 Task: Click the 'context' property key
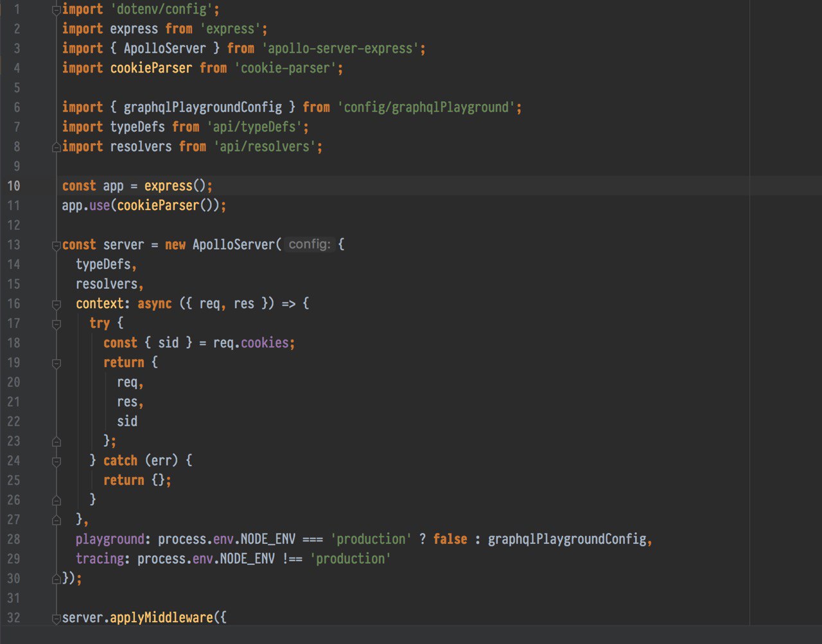[100, 304]
